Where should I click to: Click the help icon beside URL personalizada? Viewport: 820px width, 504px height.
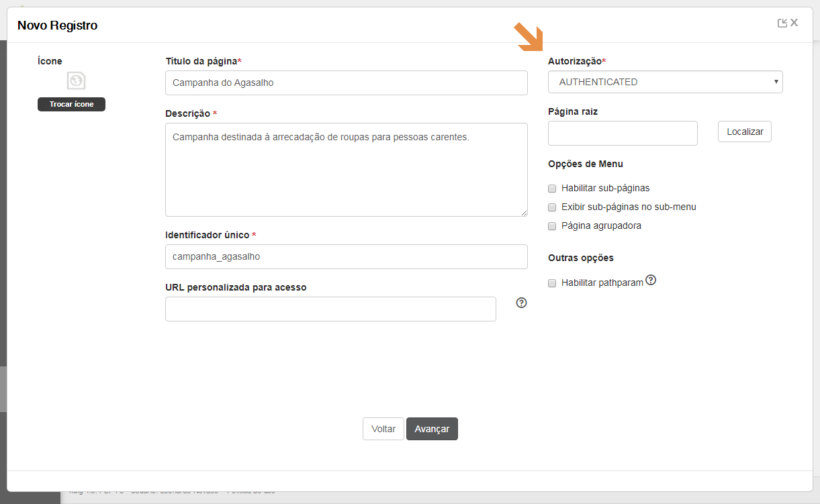point(521,303)
